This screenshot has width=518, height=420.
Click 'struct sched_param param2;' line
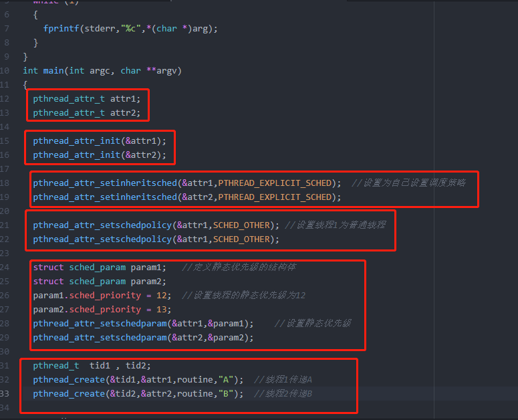pos(100,282)
